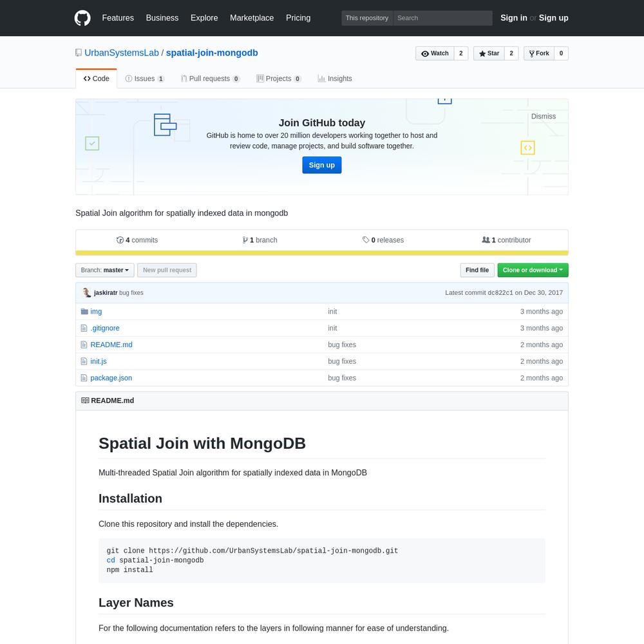
Task: Click the Spatial Join with MongoDB heading
Action: tap(202, 444)
